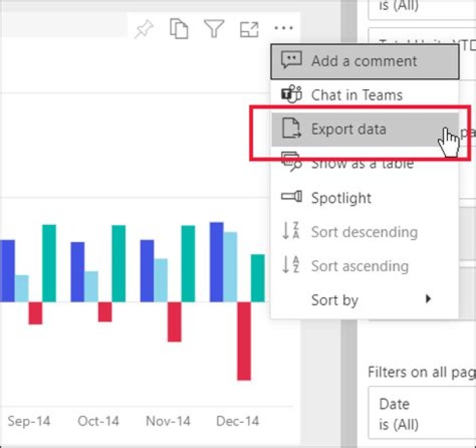Choose Show as a table

(x=364, y=163)
